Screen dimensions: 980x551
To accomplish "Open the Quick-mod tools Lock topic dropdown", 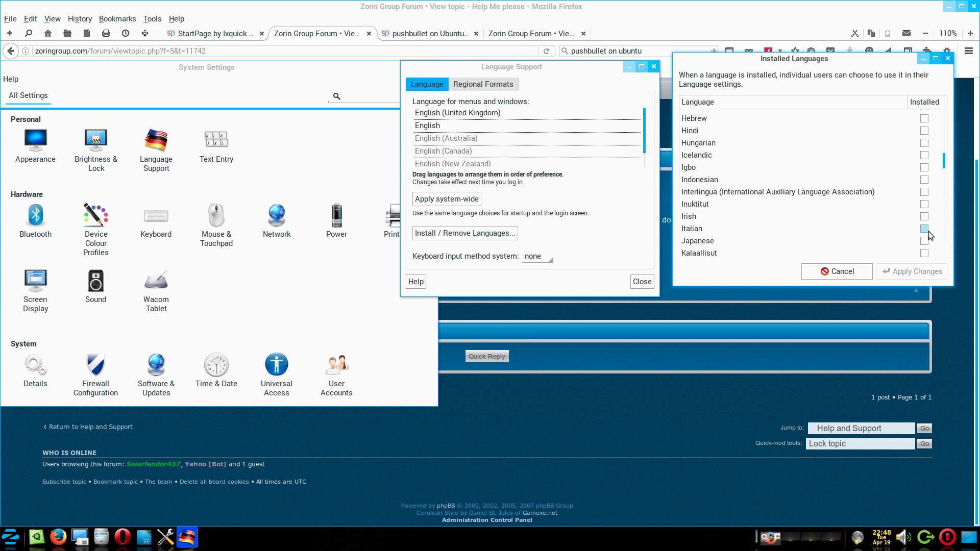I will coord(861,444).
